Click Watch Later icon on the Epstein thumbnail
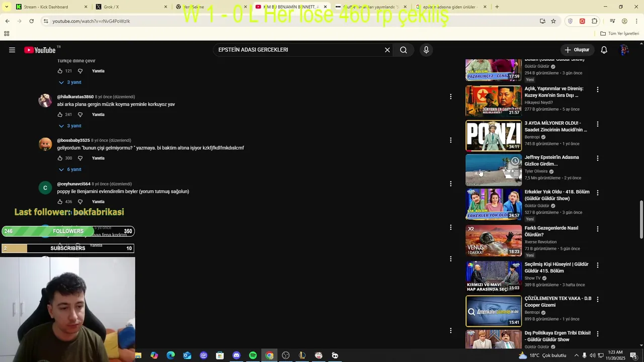644x362 pixels. point(515,161)
